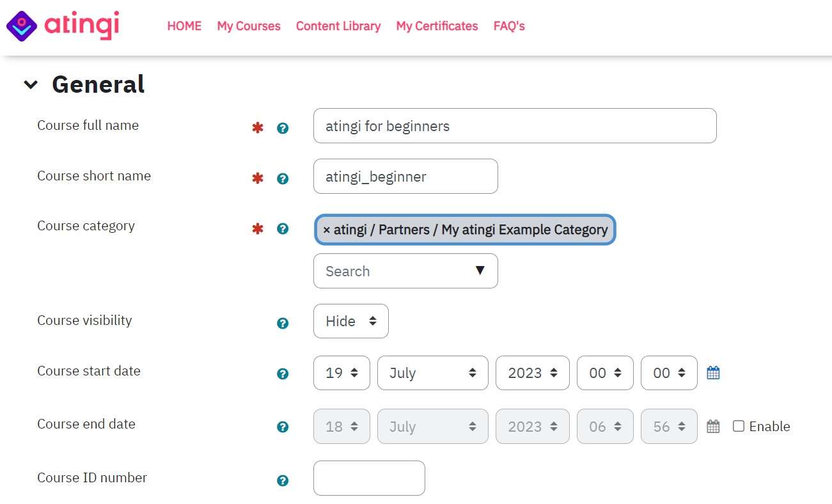The width and height of the screenshot is (832, 504).
Task: Enable the course end date checkbox
Action: 739,426
